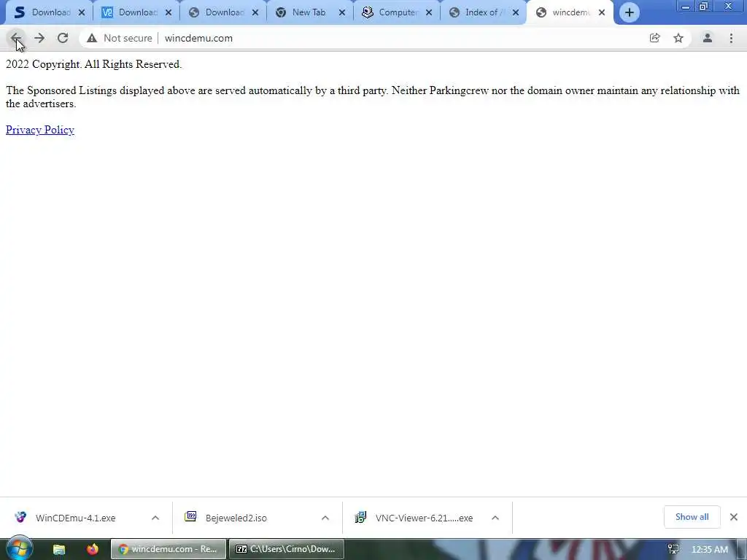Click Show all downloads button
The image size is (747, 560).
pos(692,517)
